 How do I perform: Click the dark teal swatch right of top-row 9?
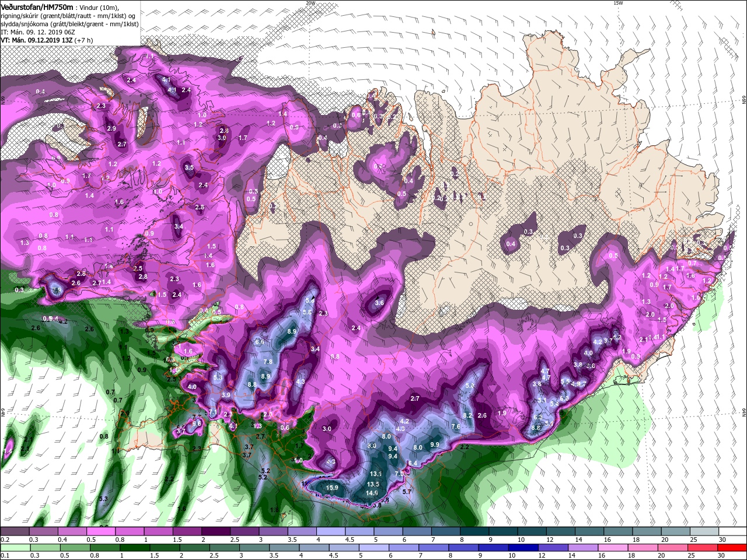(503, 531)
